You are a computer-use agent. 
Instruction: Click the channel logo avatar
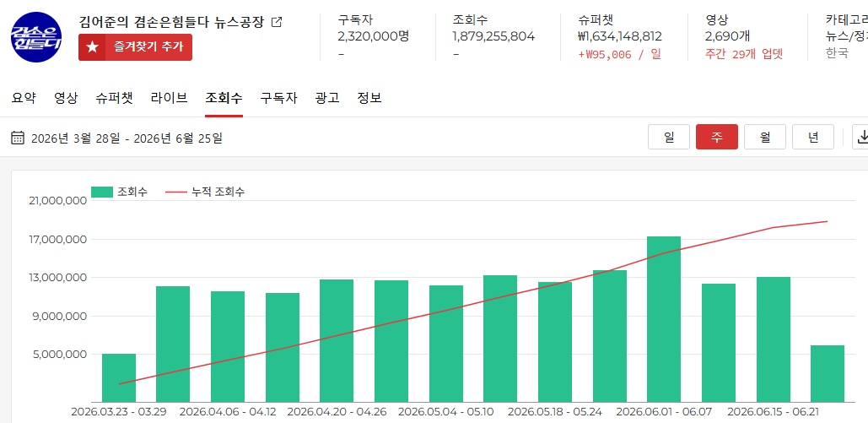(36, 37)
